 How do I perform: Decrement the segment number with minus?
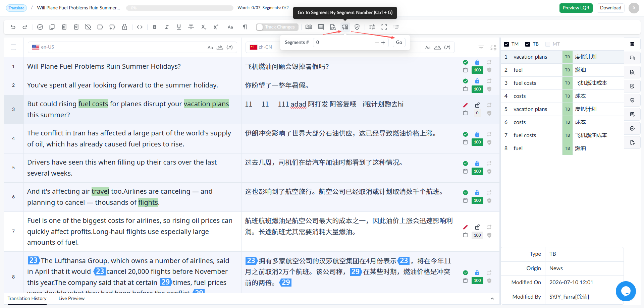[x=377, y=43]
